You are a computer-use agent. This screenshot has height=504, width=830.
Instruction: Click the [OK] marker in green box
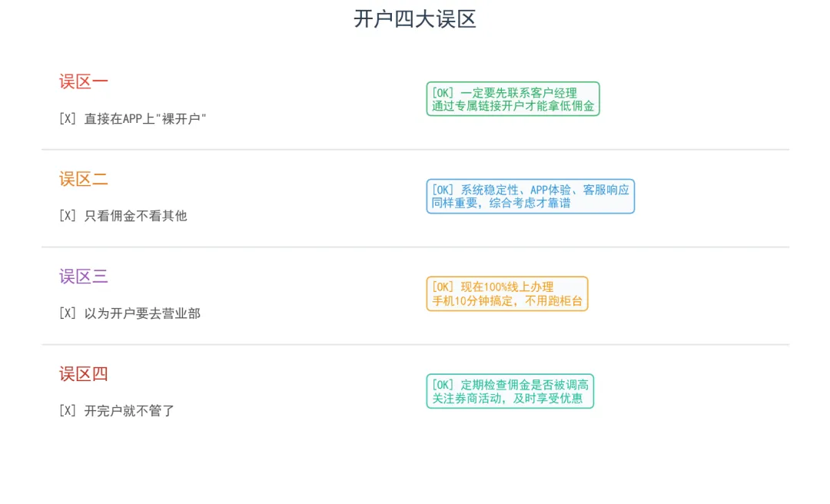443,93
